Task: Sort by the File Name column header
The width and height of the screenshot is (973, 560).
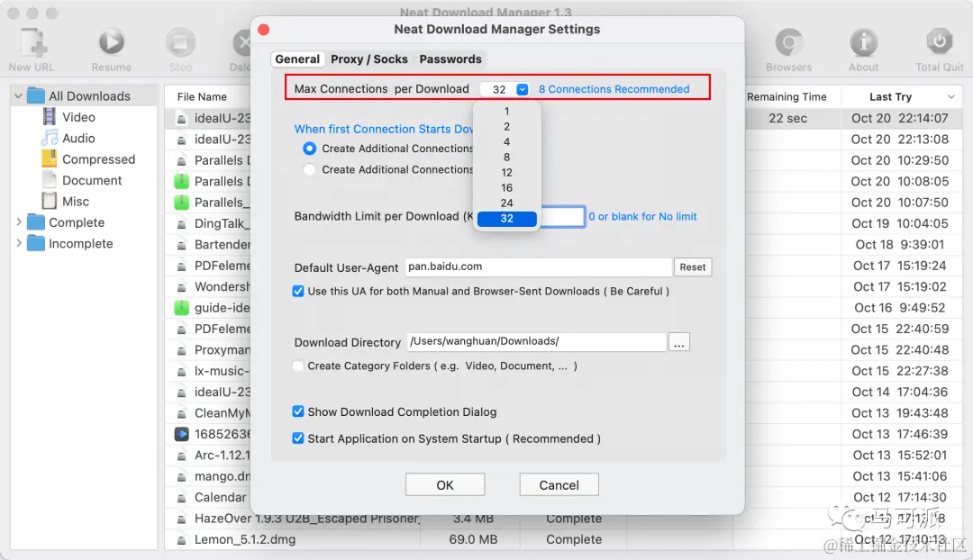Action: pyautogui.click(x=202, y=96)
